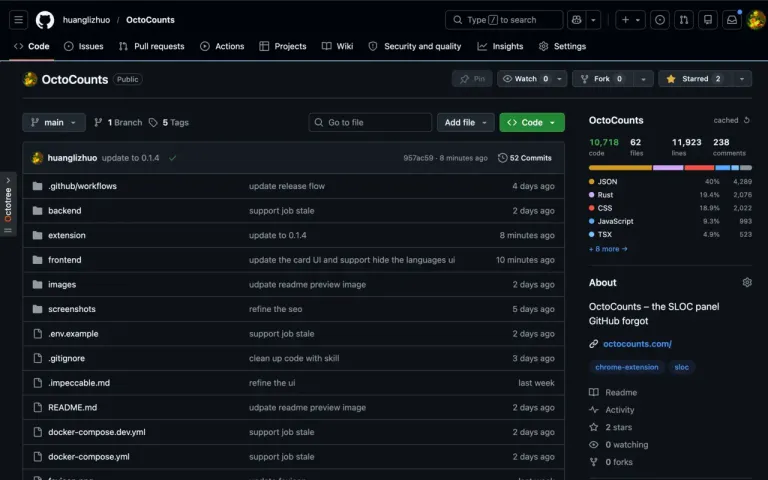
Task: Click the link icon beside octocounts.com
Action: (594, 344)
